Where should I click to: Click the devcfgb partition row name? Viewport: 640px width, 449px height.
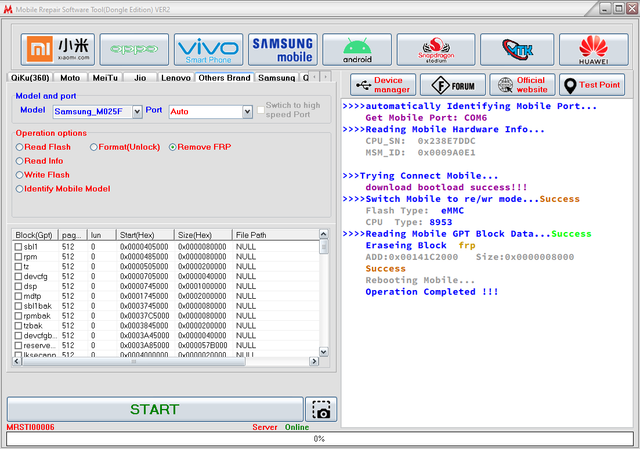pyautogui.click(x=38, y=336)
